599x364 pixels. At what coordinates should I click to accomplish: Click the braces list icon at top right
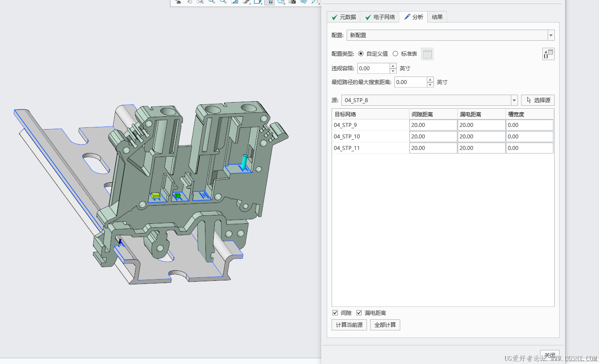[x=548, y=54]
